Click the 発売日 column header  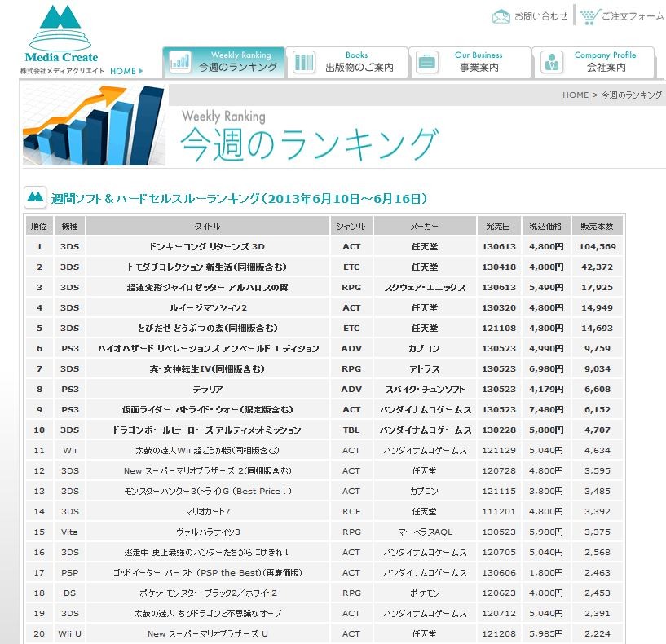pos(498,226)
